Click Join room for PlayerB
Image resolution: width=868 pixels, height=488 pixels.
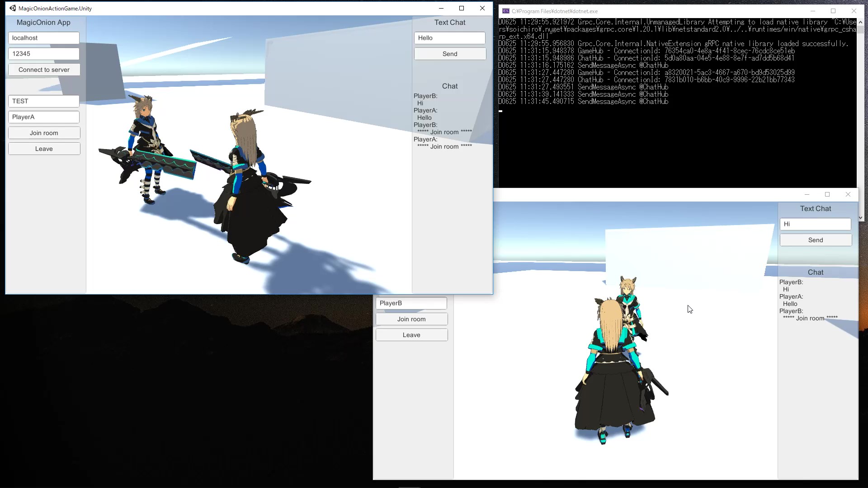pyautogui.click(x=411, y=319)
